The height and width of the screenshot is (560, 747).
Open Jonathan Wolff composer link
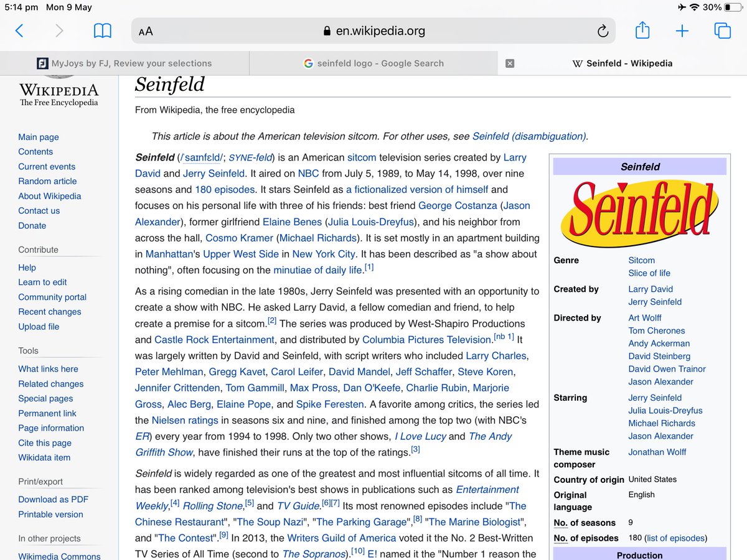657,452
